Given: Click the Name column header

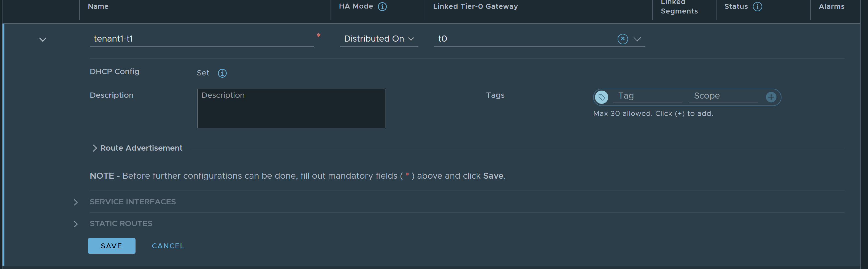Looking at the screenshot, I should click(98, 6).
